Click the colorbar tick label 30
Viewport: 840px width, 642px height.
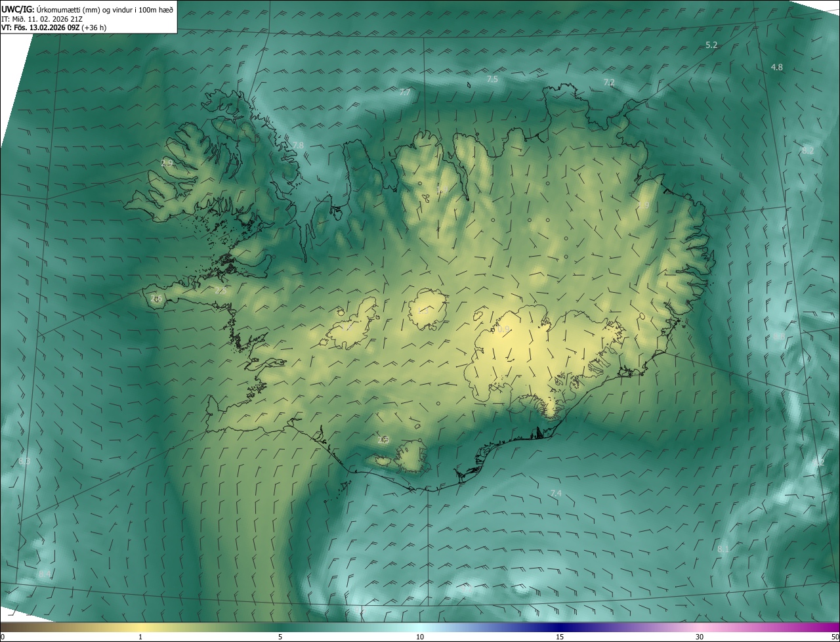pyautogui.click(x=700, y=637)
